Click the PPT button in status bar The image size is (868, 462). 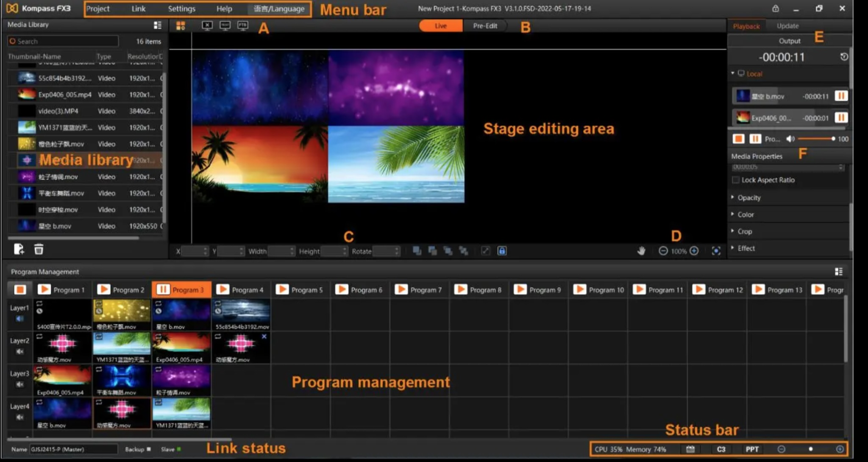(x=752, y=449)
